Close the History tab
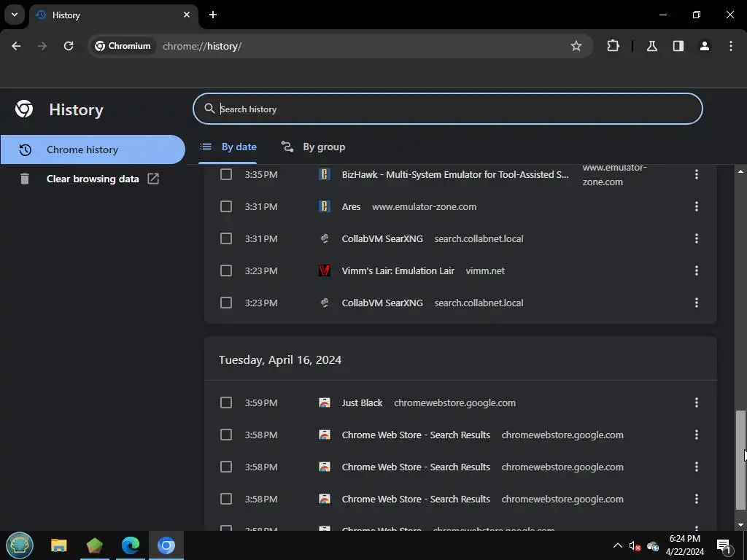The width and height of the screenshot is (747, 560). coord(187,15)
